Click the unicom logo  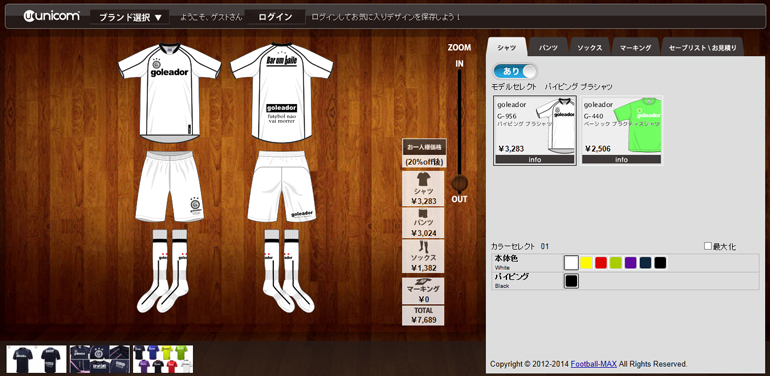coord(51,16)
